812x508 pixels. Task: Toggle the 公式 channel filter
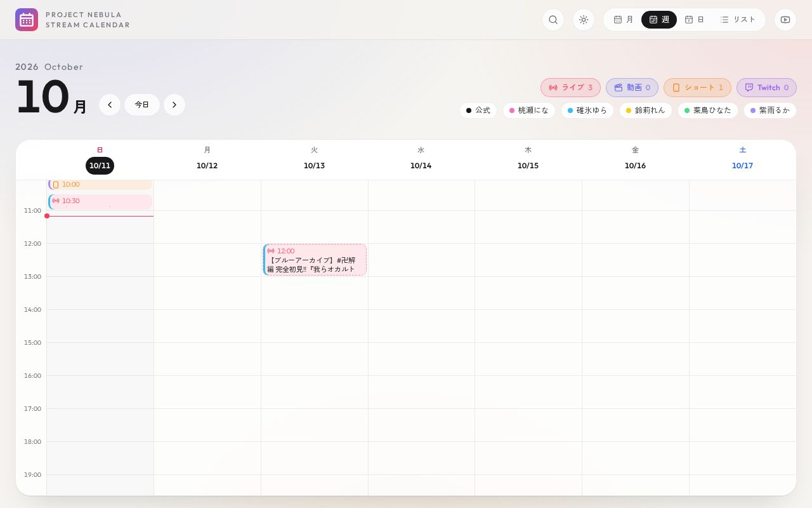[478, 110]
